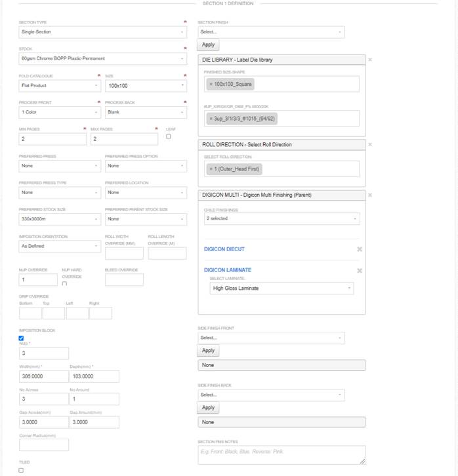Delete the Digicon Diecut child finishing
The height and width of the screenshot is (476, 458).
coord(360,249)
